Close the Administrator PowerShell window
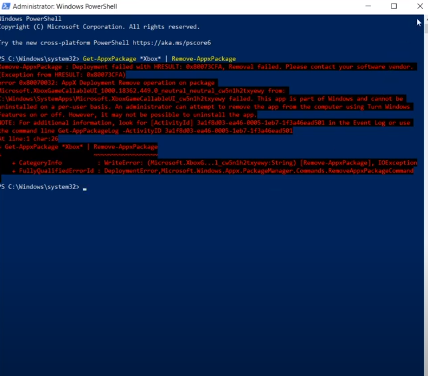428x376 pixels. (420, 6)
